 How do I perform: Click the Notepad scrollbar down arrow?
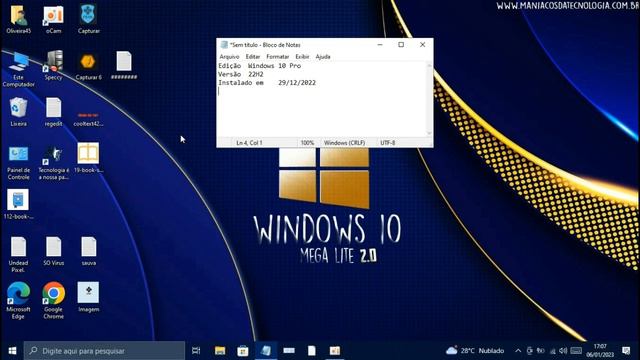429,133
